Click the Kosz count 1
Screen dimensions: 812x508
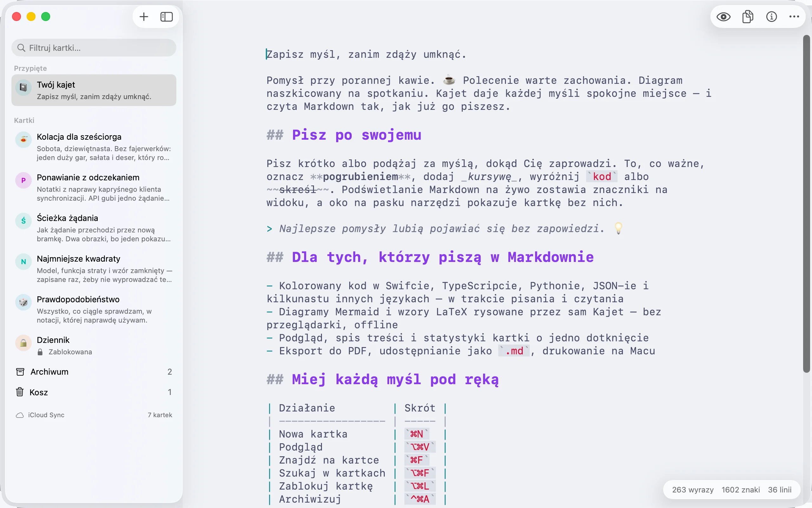pyautogui.click(x=170, y=392)
